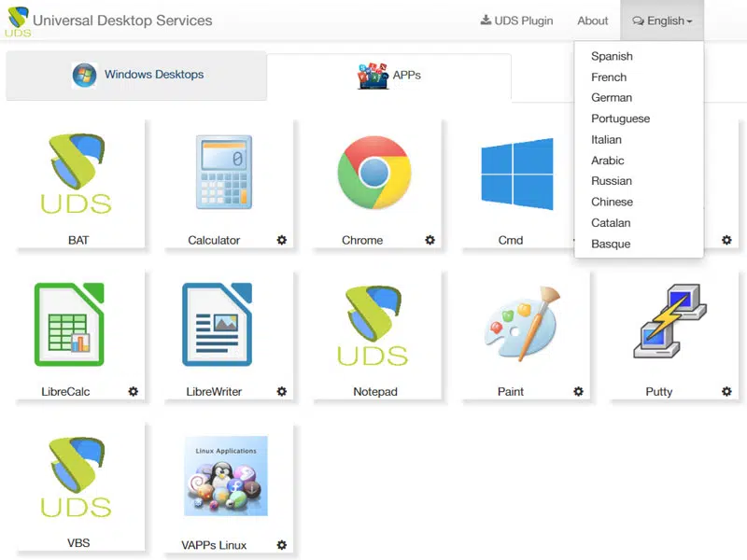Click the APPs tab's apps icon

tap(373, 76)
